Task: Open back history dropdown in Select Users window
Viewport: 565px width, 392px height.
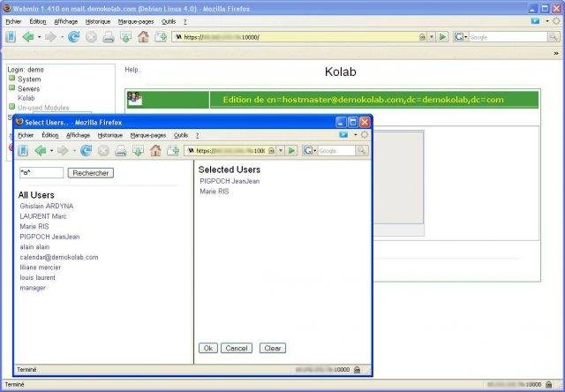Action: click(51, 151)
